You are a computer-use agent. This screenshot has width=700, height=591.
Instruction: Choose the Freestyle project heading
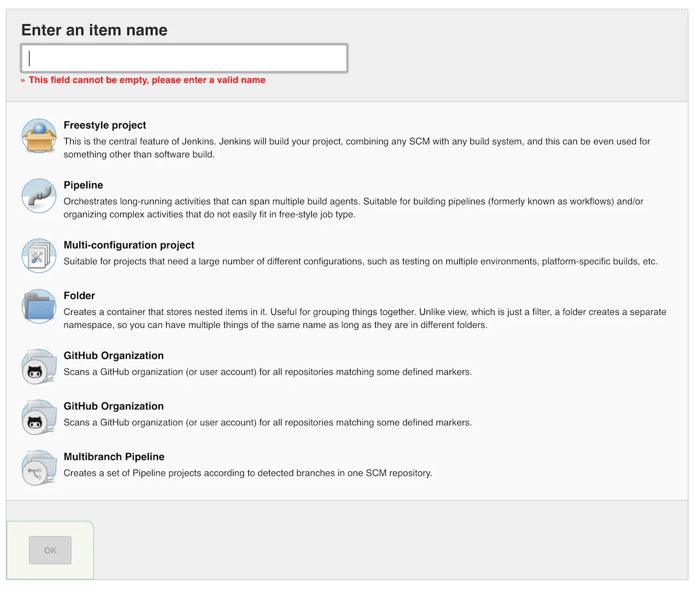coord(105,125)
